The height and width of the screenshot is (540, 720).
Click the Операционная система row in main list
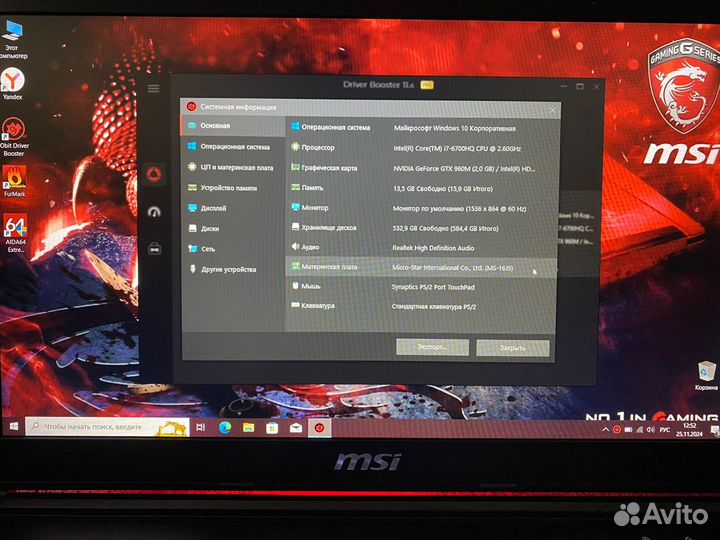422,128
